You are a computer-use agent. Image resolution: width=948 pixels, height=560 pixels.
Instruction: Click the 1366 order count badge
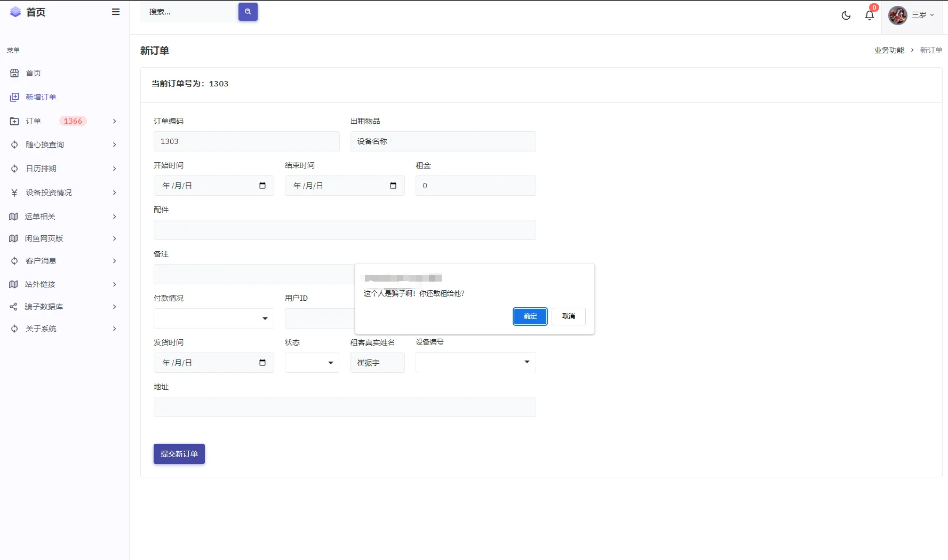pyautogui.click(x=73, y=121)
